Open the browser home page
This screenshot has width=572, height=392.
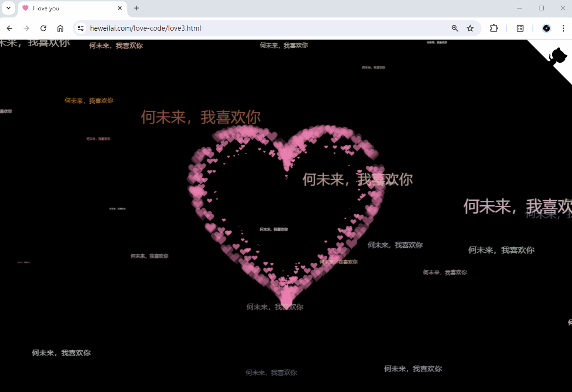[60, 28]
